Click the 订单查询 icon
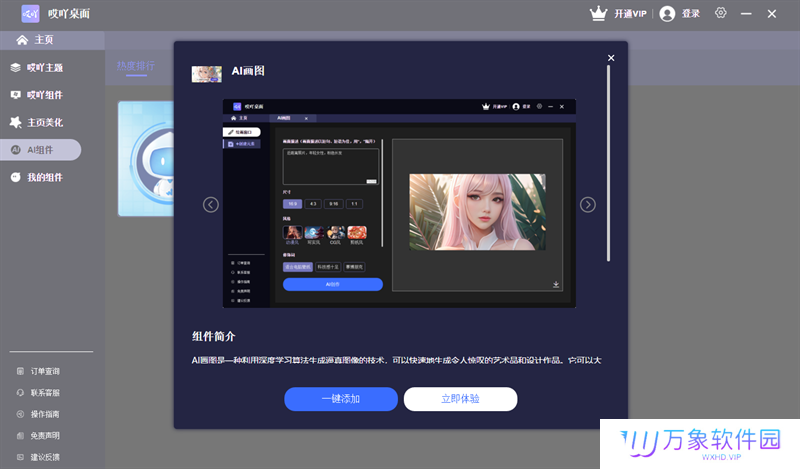The height and width of the screenshot is (469, 800). pos(20,372)
